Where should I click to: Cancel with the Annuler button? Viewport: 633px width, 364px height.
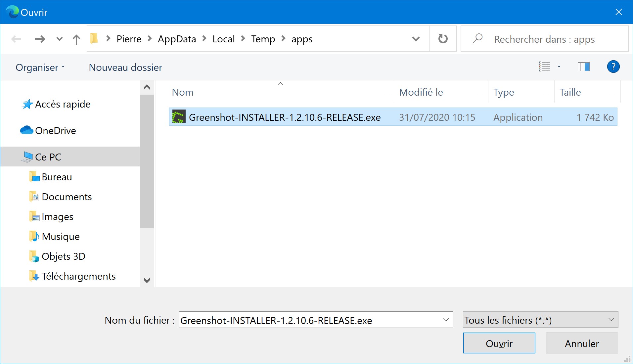click(582, 343)
